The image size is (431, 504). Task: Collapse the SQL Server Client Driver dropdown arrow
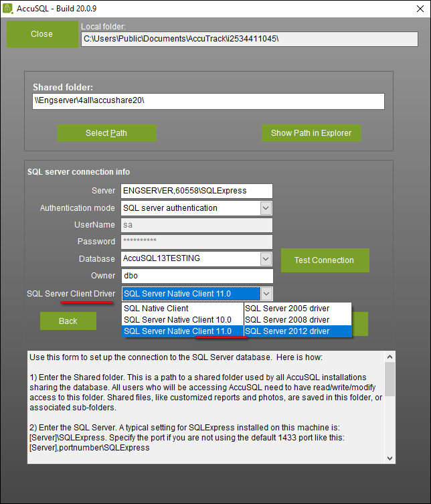click(266, 293)
